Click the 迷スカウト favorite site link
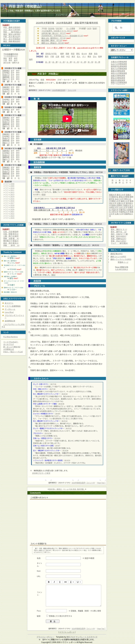135x644 pixels. [x=9, y=303]
